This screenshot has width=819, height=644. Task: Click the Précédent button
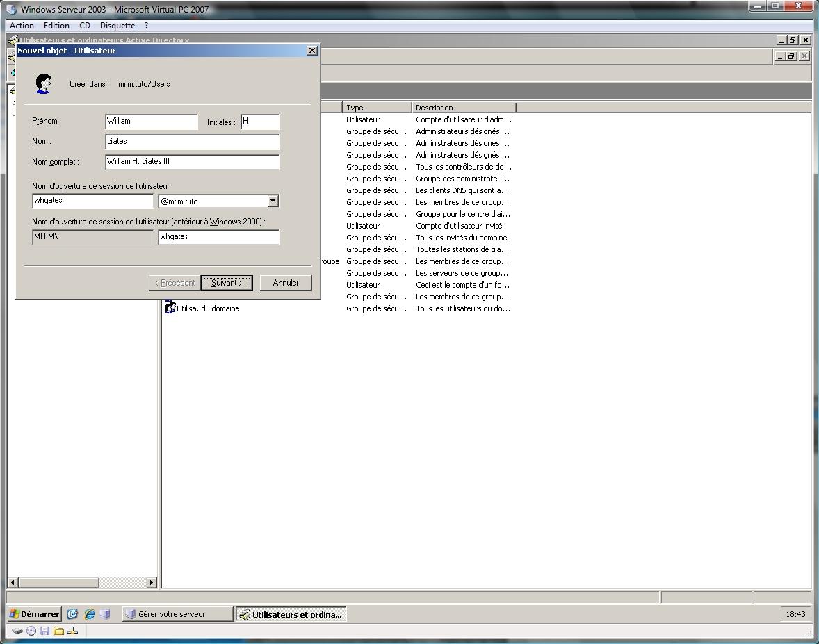(175, 283)
